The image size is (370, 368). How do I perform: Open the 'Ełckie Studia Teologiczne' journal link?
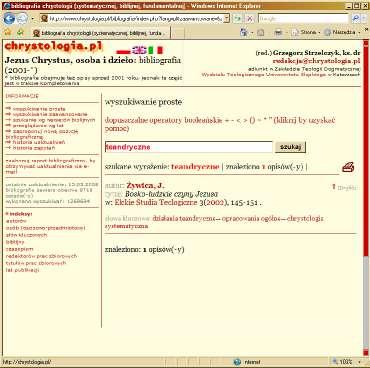click(156, 202)
